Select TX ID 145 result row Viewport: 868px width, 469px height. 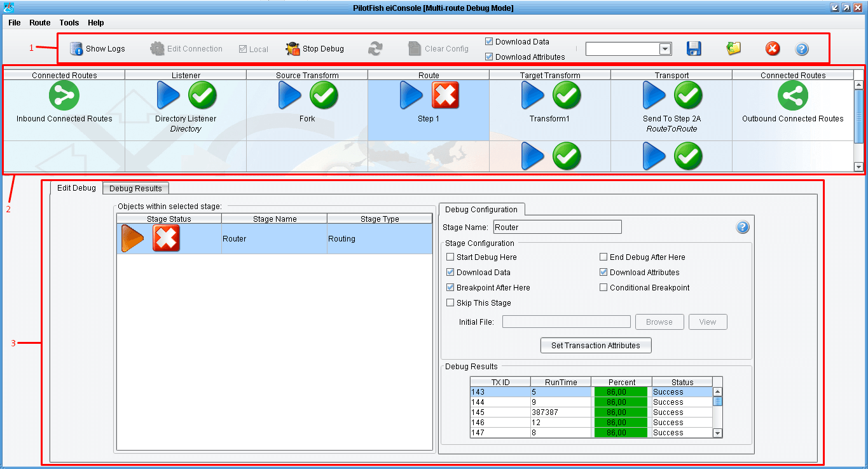click(591, 412)
